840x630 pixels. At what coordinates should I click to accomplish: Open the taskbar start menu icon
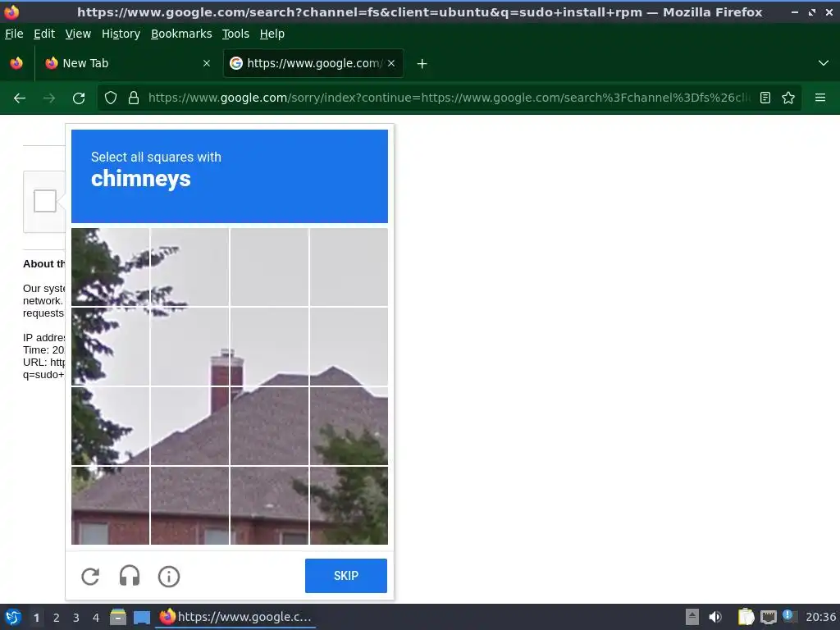click(13, 617)
